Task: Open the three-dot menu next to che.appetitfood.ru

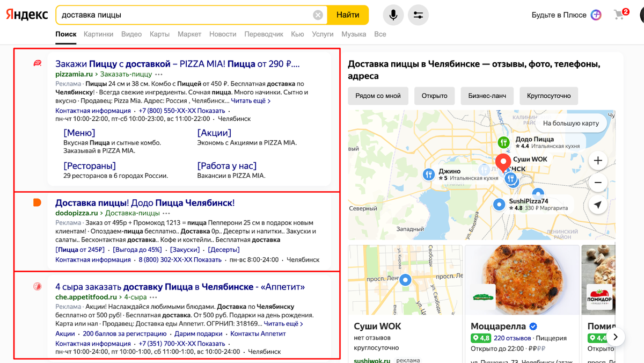Action: [153, 297]
